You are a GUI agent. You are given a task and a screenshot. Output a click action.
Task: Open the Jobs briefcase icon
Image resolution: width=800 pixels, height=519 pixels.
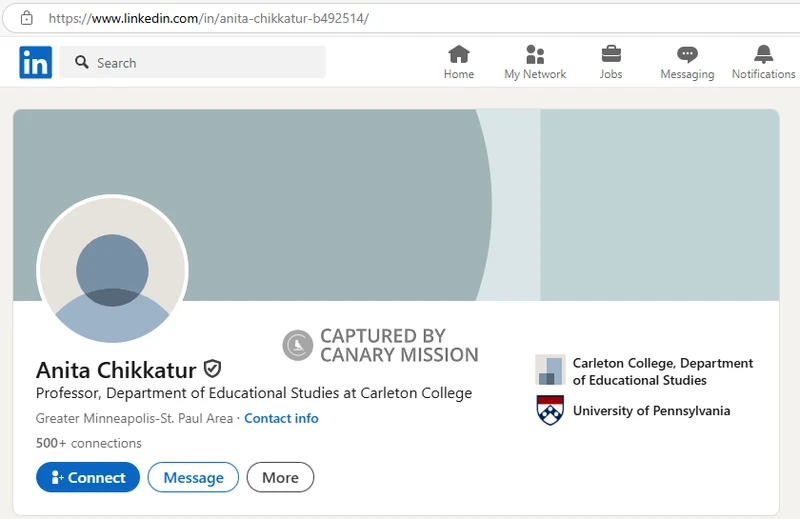611,54
